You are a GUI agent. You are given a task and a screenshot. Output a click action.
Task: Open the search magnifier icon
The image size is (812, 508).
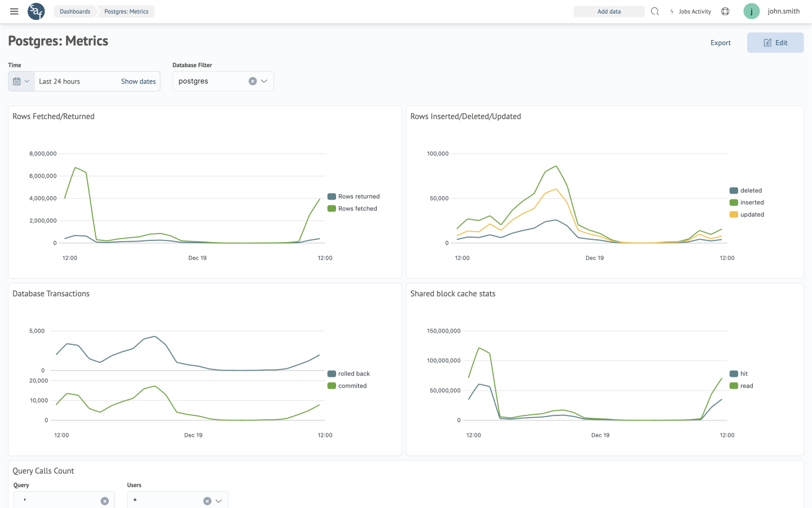(655, 11)
